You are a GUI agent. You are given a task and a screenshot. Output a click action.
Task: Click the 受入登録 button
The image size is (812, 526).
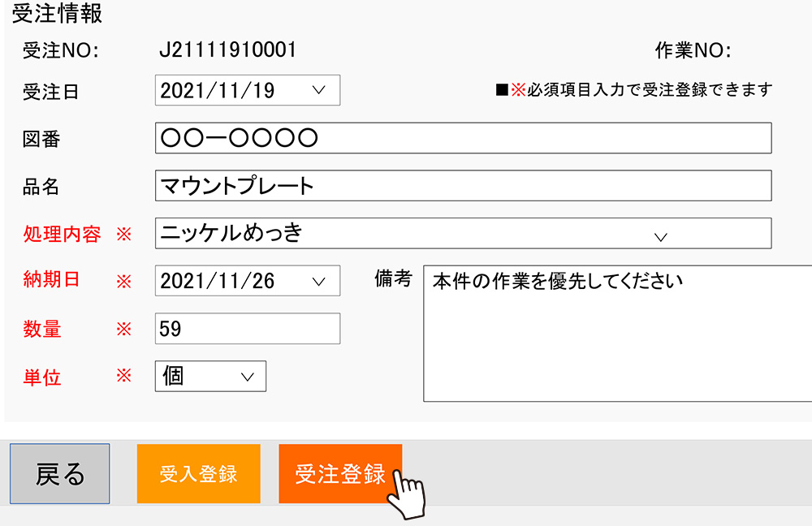pyautogui.click(x=198, y=473)
